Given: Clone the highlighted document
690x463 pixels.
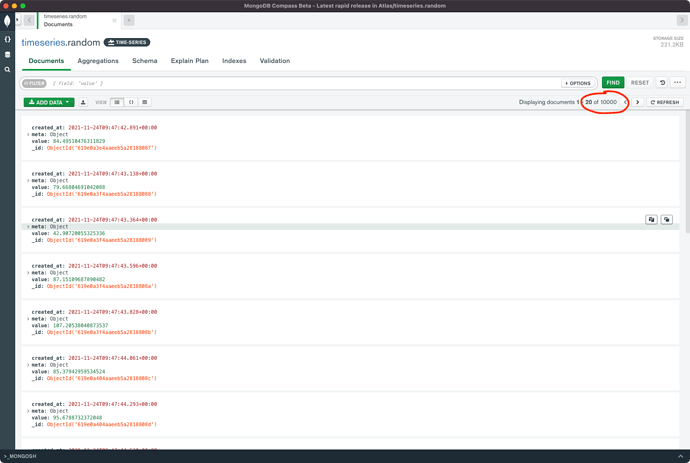Looking at the screenshot, I should pos(667,220).
